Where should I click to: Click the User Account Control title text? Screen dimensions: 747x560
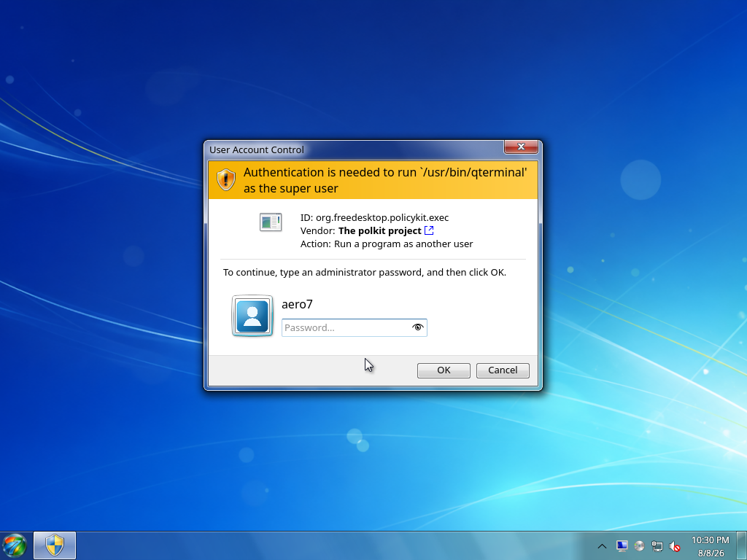[256, 149]
